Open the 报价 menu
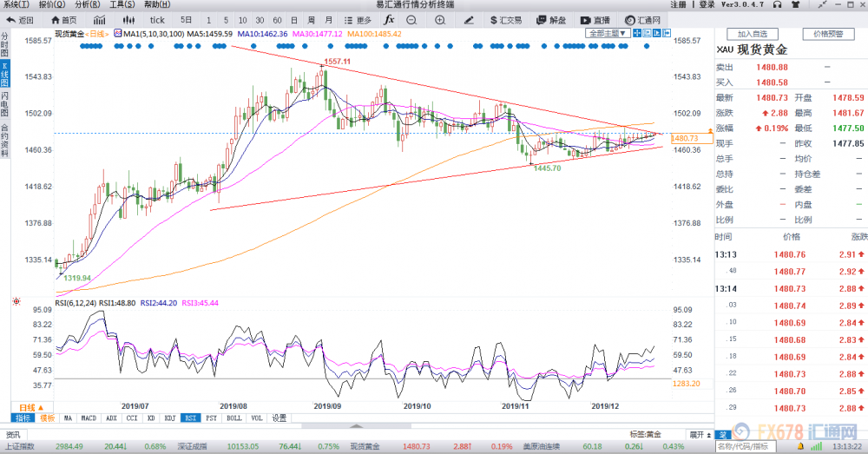This screenshot has width=868, height=454. click(51, 4)
